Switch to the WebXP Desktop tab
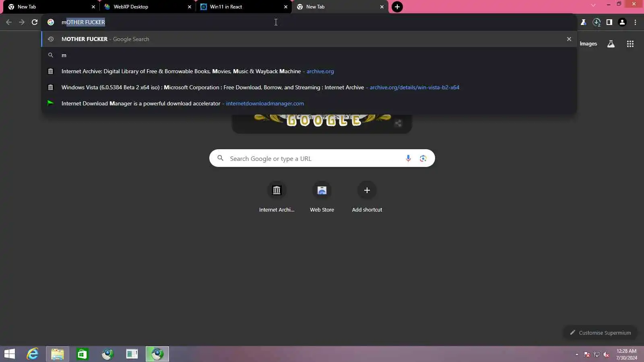The width and height of the screenshot is (644, 362). (147, 7)
